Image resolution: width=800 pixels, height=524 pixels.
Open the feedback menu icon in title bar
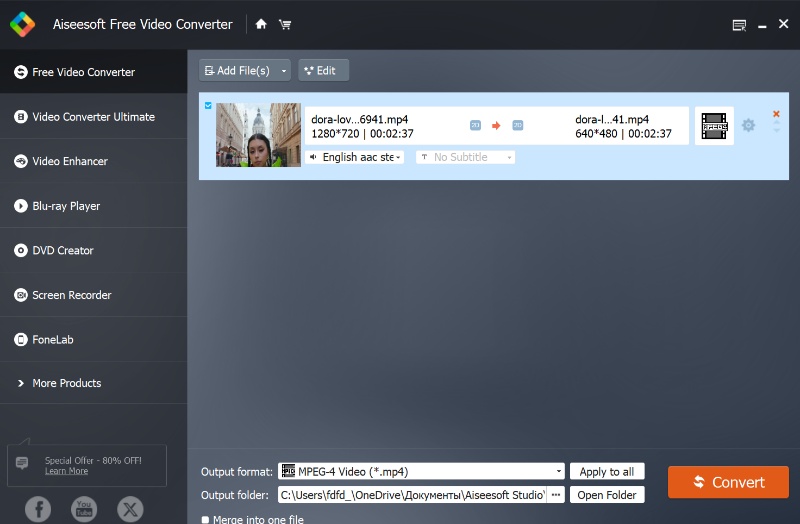(739, 25)
